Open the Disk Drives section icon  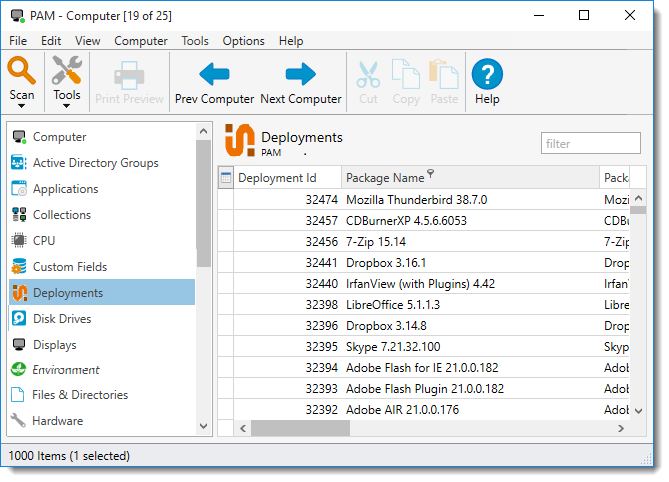[18, 319]
